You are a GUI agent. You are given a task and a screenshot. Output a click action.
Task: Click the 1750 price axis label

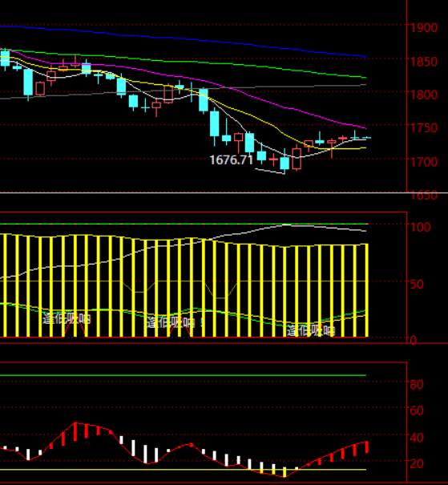pos(424,127)
